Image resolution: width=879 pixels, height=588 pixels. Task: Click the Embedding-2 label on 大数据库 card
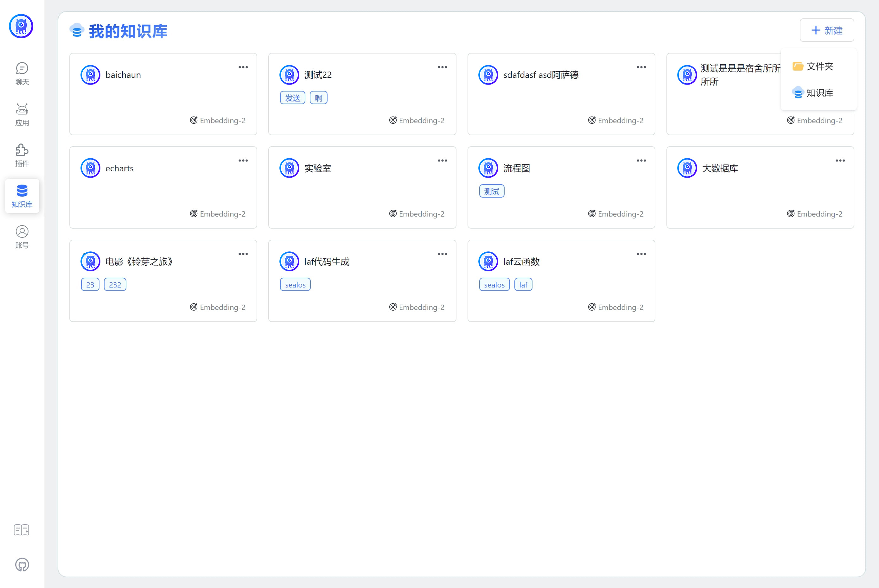pyautogui.click(x=819, y=214)
